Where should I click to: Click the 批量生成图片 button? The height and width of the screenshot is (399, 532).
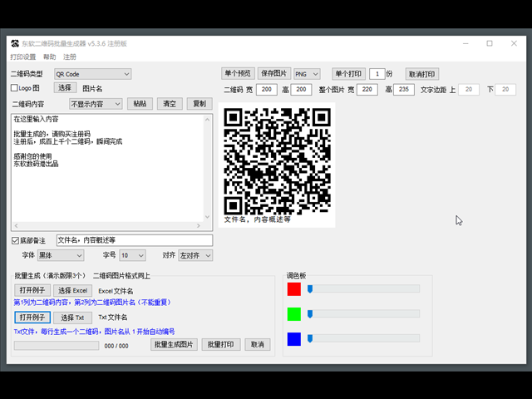tap(174, 345)
